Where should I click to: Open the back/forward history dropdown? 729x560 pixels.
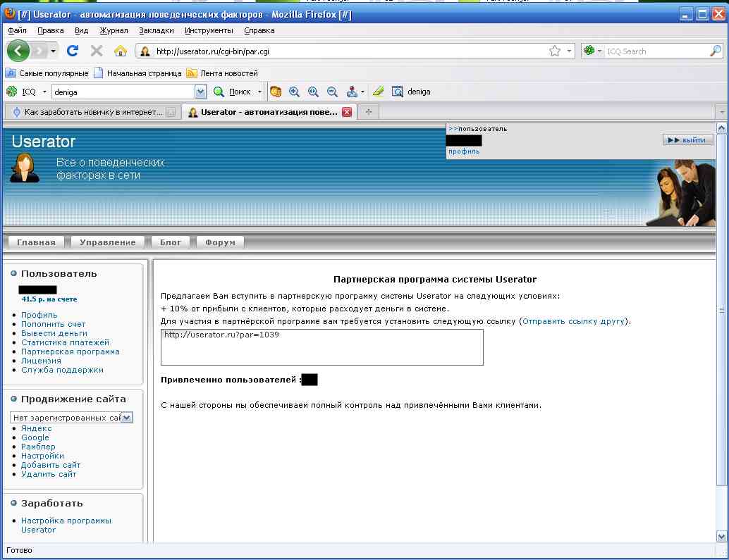tap(54, 51)
